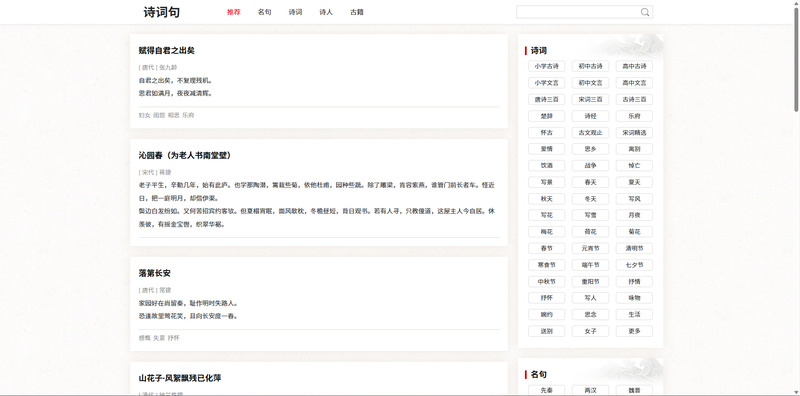Click the 诗词句 site logo
This screenshot has height=396, width=800.
pos(161,12)
